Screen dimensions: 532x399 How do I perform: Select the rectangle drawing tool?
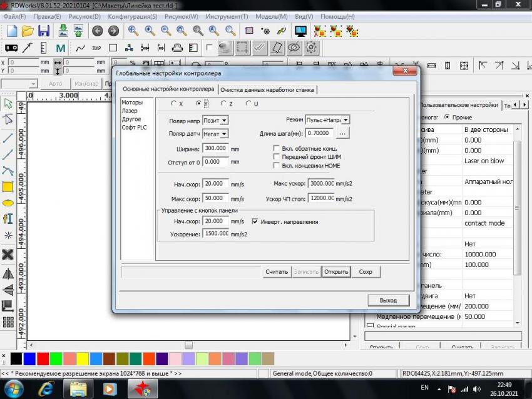click(8, 186)
